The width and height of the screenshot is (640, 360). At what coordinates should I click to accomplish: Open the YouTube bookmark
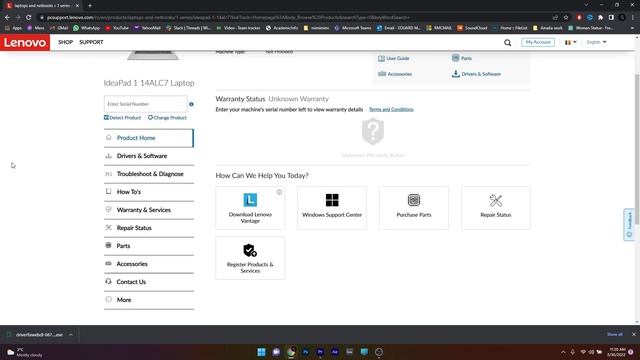click(x=117, y=28)
